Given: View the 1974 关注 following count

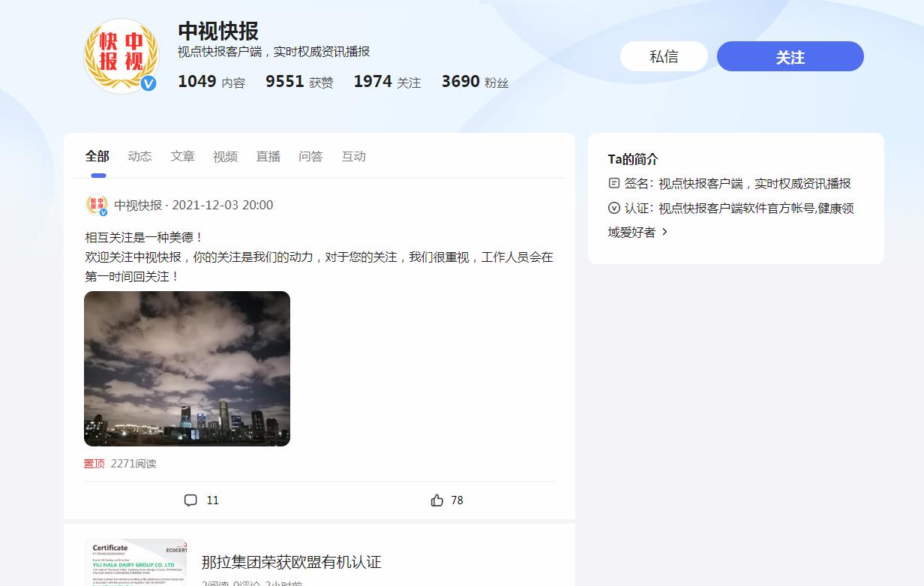Looking at the screenshot, I should 388,82.
